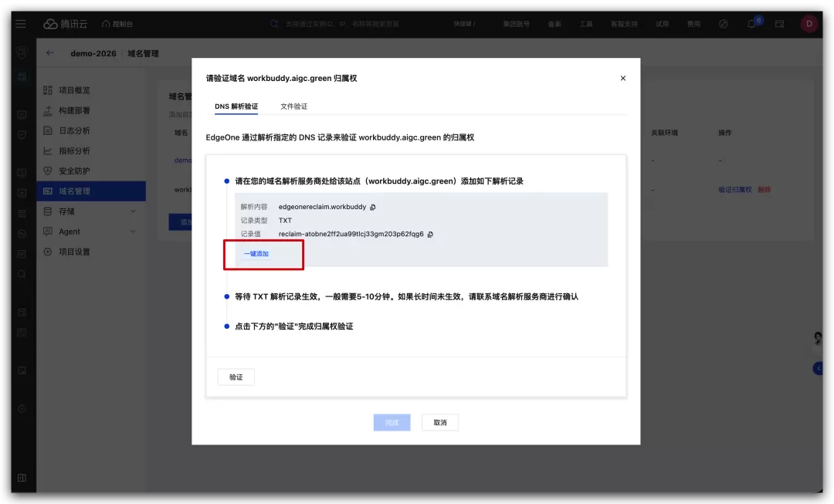This screenshot has width=834, height=504.
Task: Open 日志分析 in sidebar
Action: (x=74, y=130)
